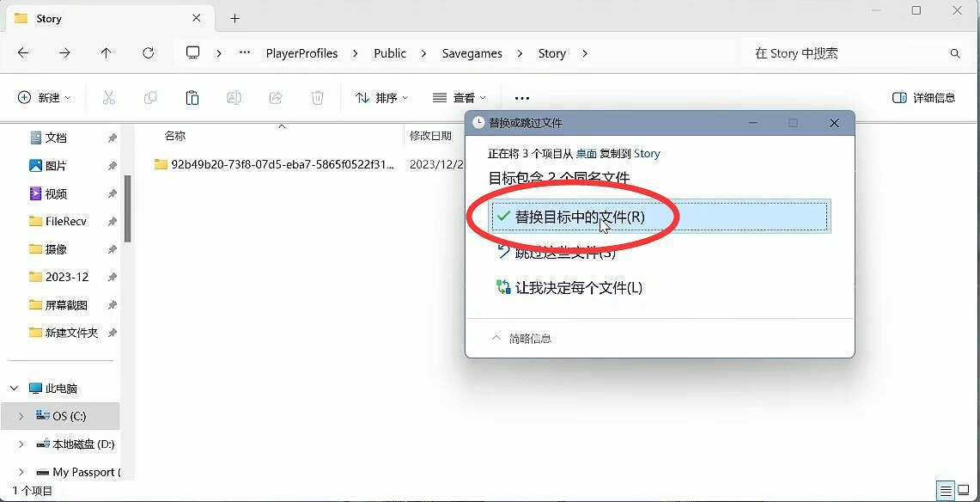Switch to the Story tab
The width and height of the screenshot is (980, 502).
pos(50,18)
